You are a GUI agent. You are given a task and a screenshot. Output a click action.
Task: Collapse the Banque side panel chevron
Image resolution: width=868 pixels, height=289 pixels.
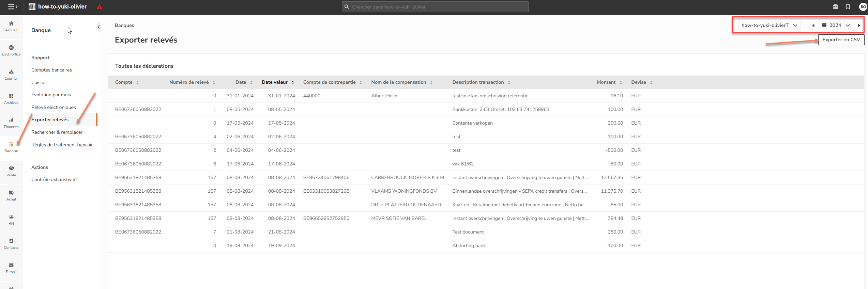98,27
